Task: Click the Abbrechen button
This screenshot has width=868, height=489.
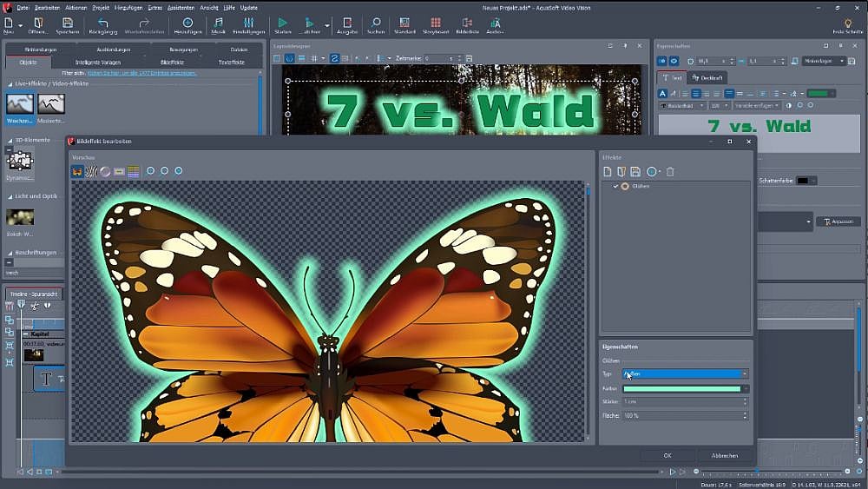Action: tap(724, 455)
